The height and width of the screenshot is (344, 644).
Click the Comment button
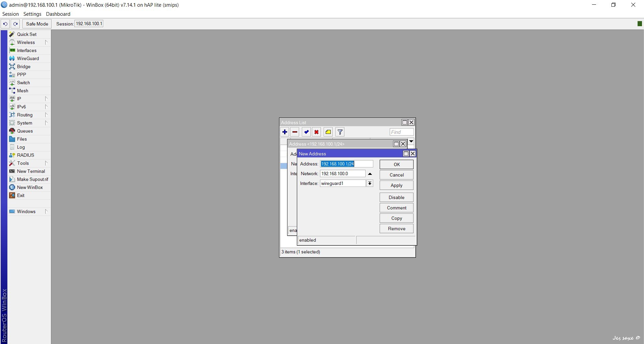tap(396, 208)
